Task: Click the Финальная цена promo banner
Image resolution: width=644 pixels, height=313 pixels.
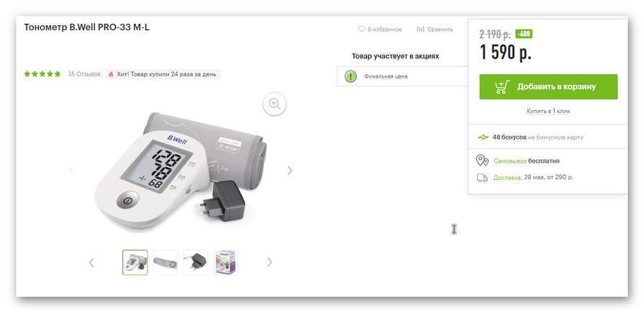Action: [x=402, y=76]
